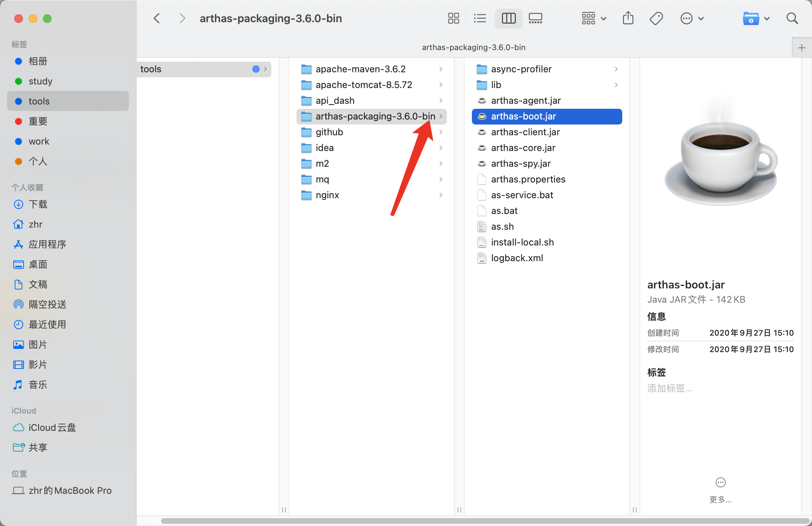Select the arthas-core.jar file

point(523,148)
